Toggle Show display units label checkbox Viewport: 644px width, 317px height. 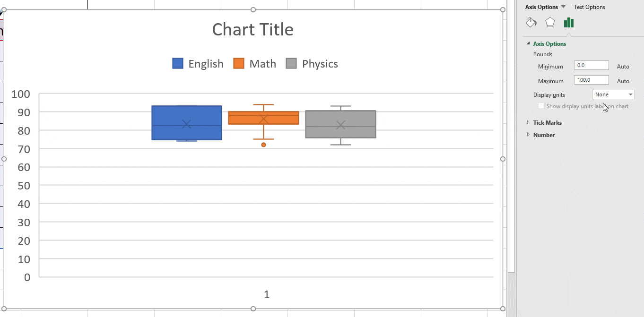pos(541,106)
